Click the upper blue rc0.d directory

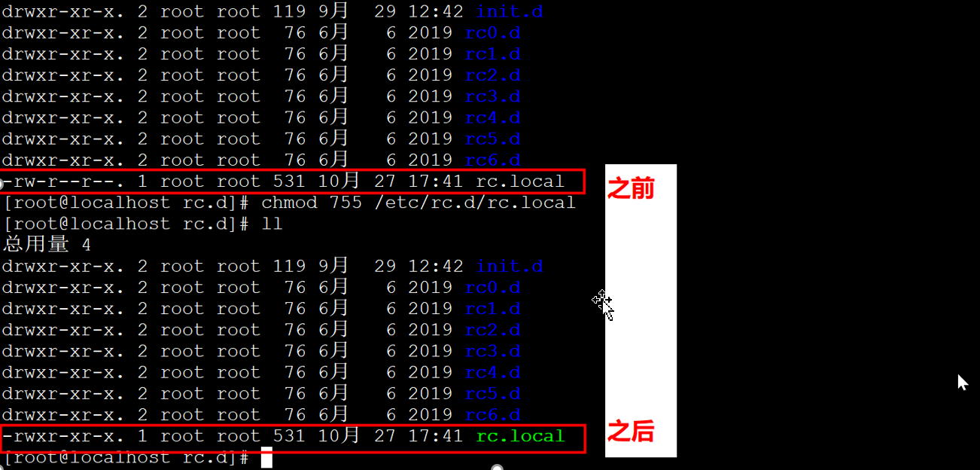493,33
